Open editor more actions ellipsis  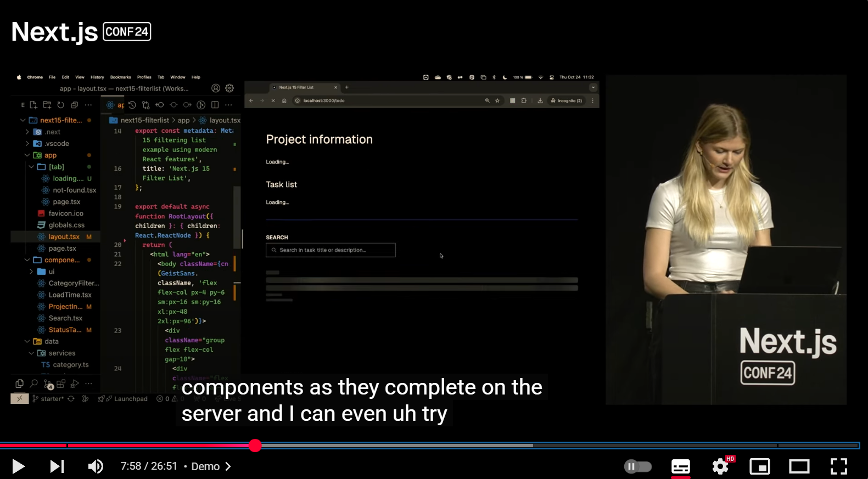(x=229, y=105)
